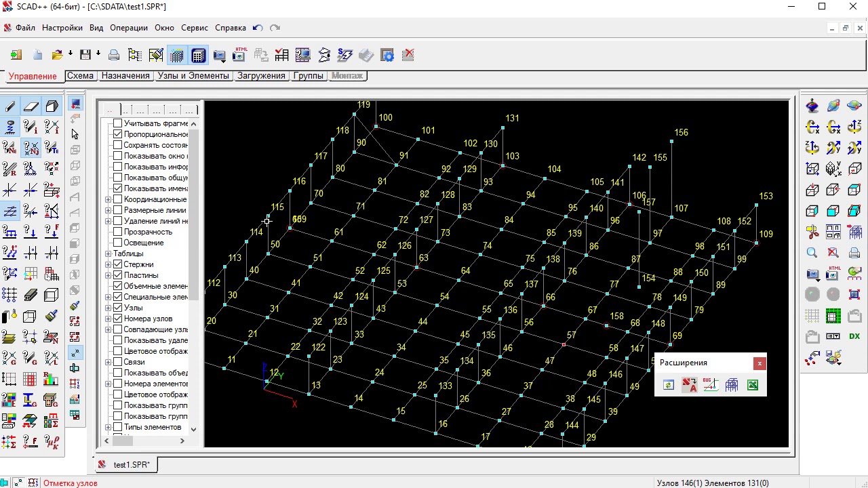Click the magnifier zoom icon in the right toolbar

point(812,253)
